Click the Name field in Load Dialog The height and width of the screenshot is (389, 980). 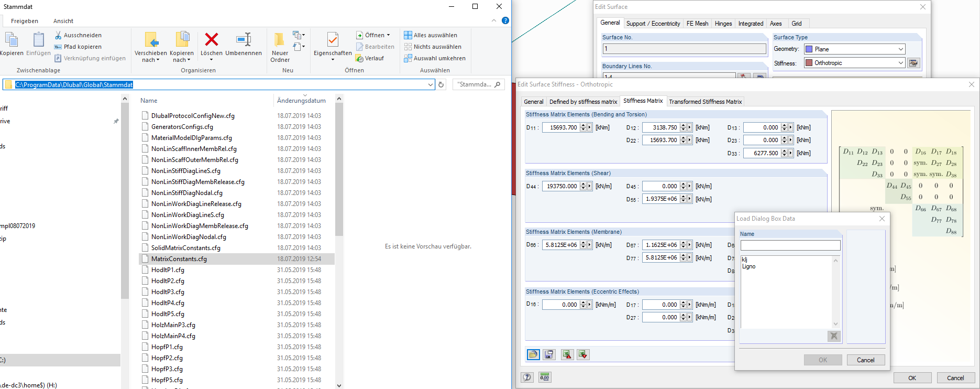tap(790, 245)
